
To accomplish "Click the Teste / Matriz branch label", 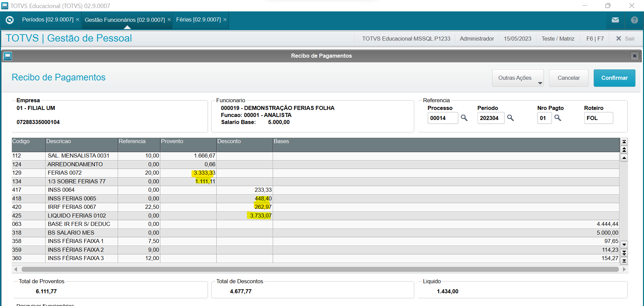I will (558, 39).
